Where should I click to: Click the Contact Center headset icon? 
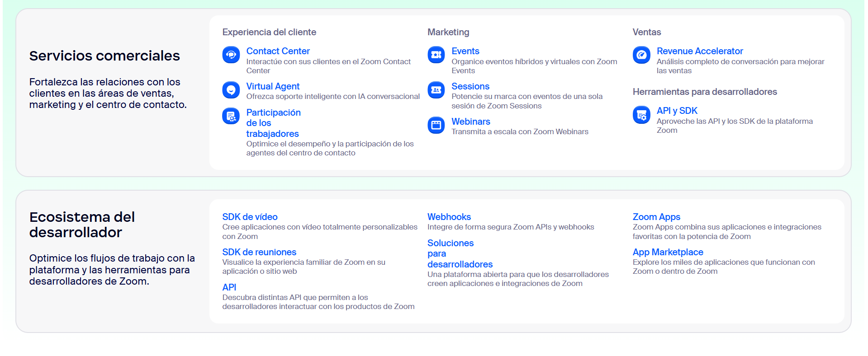point(231,55)
